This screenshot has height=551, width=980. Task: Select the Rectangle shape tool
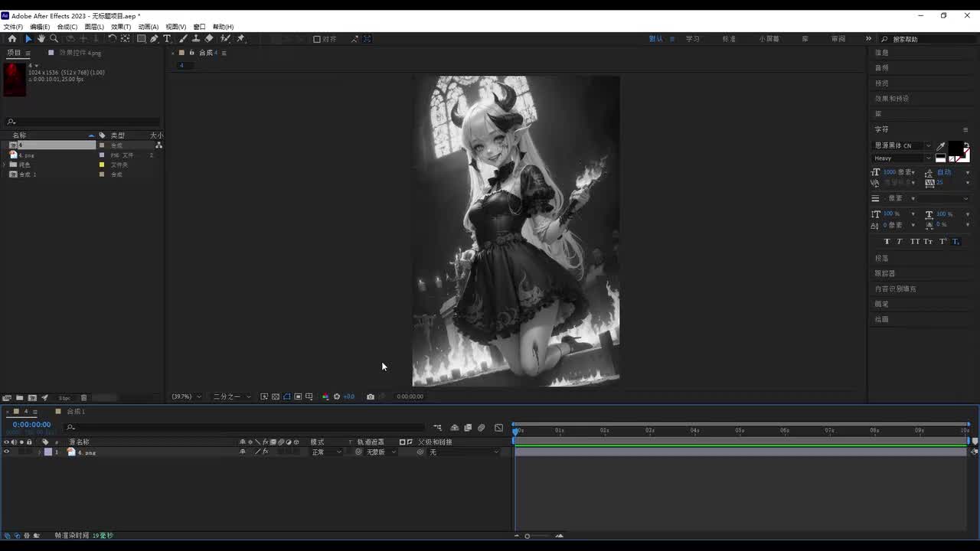142,38
